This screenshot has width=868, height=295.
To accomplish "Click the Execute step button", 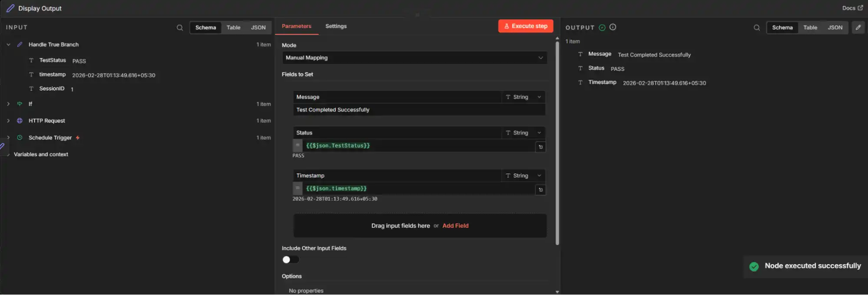I will coord(525,26).
